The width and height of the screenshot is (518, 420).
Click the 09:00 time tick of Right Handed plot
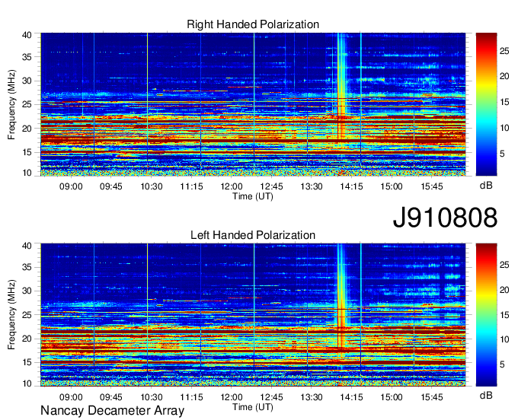71,186
